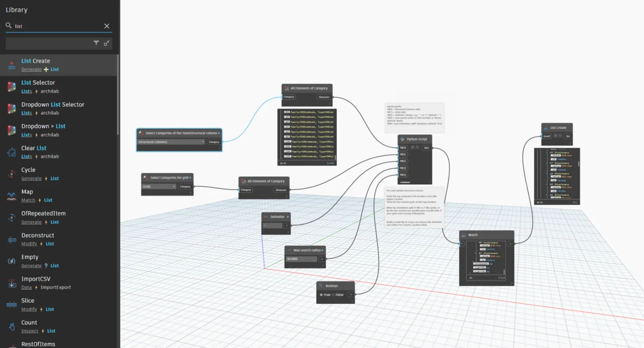Click the plus button on Python Script node

tap(412, 147)
